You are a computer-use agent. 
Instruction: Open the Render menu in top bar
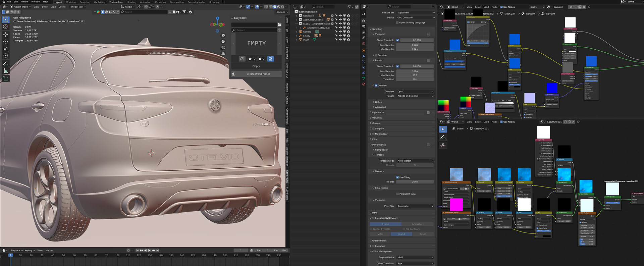[x=24, y=2]
